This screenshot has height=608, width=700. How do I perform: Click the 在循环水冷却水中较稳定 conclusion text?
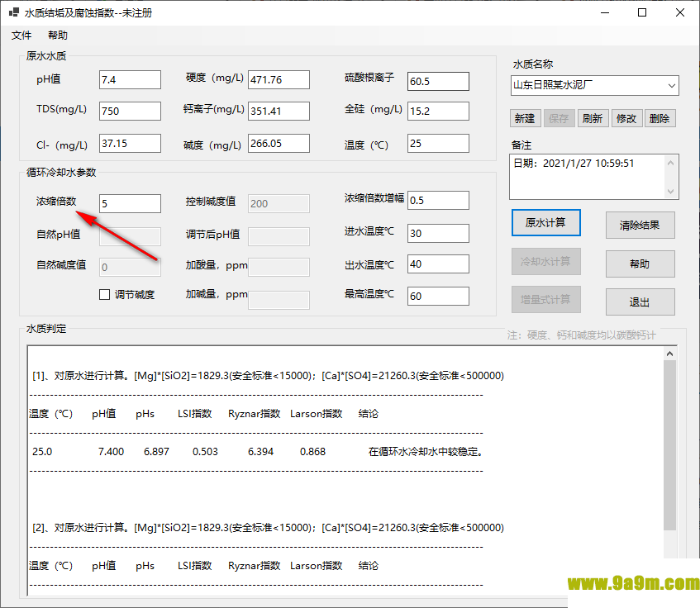click(x=426, y=452)
